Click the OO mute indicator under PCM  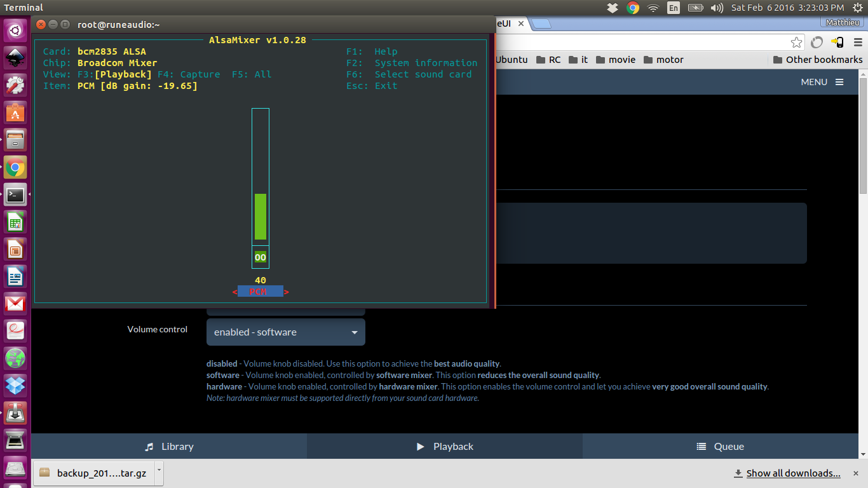261,257
